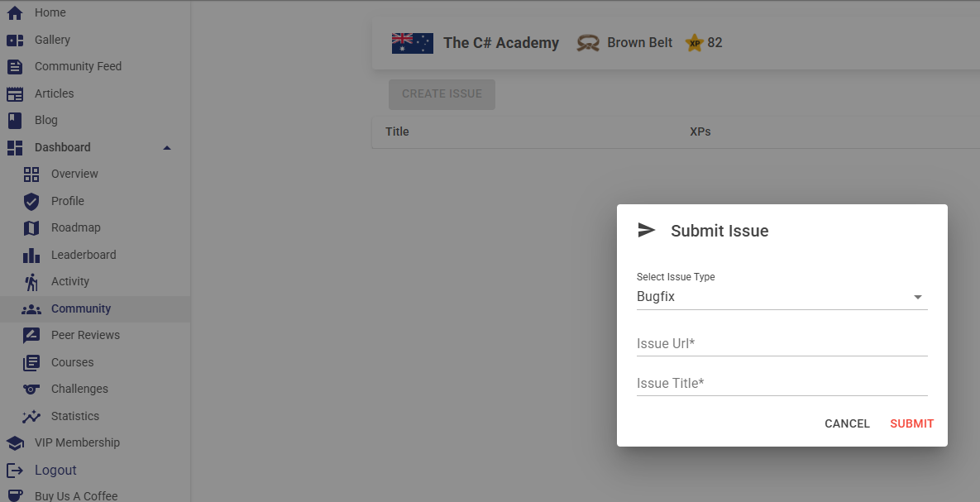
Task: Click the Blog book icon
Action: click(14, 121)
